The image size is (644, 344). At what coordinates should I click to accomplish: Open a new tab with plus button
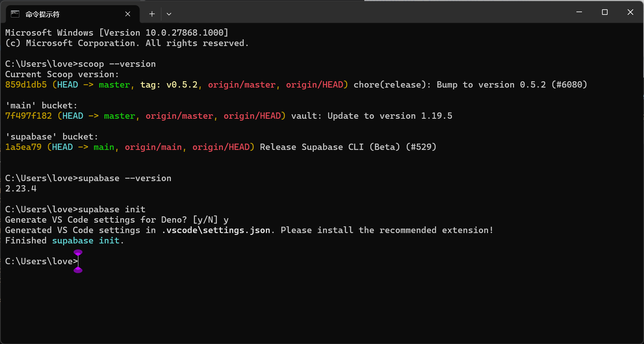tap(152, 14)
